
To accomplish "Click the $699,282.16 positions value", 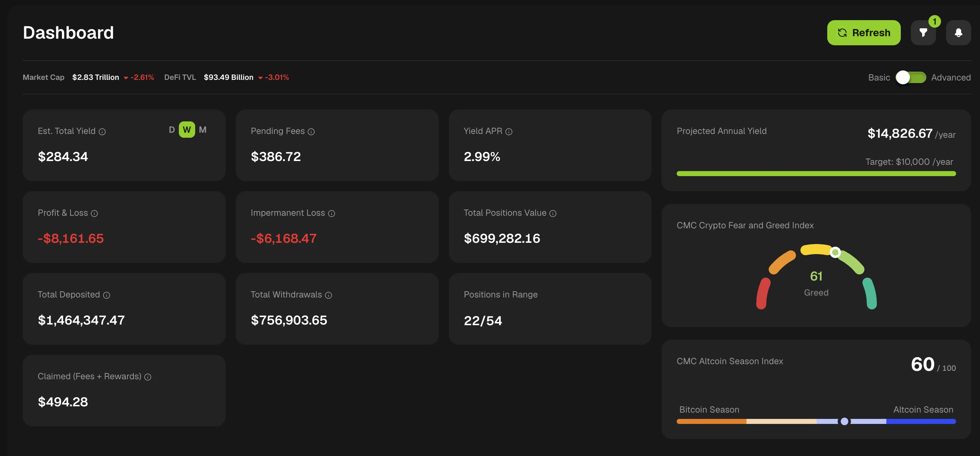I will (x=502, y=238).
